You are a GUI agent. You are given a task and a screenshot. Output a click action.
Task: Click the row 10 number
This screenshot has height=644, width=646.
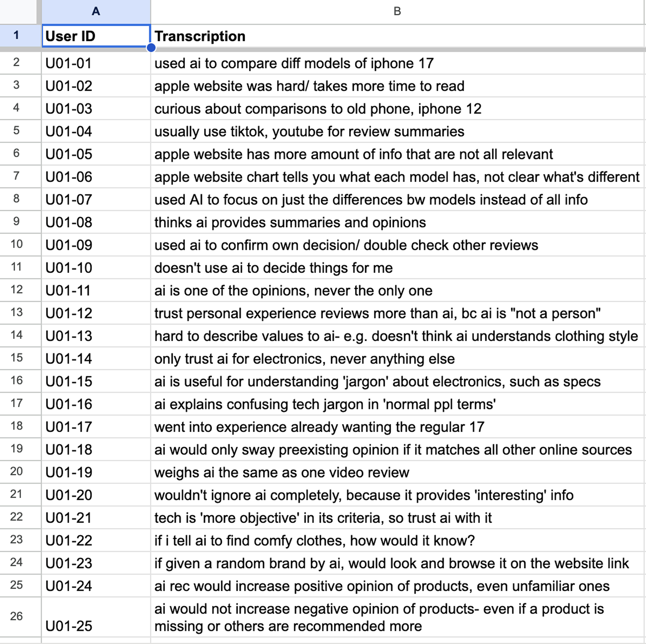pyautogui.click(x=16, y=245)
